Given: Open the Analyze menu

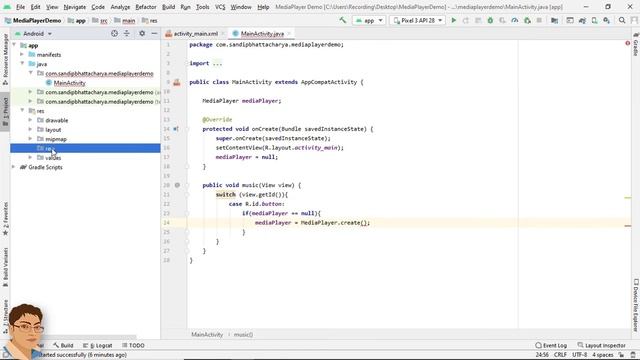Looking at the screenshot, I should tap(120, 7).
